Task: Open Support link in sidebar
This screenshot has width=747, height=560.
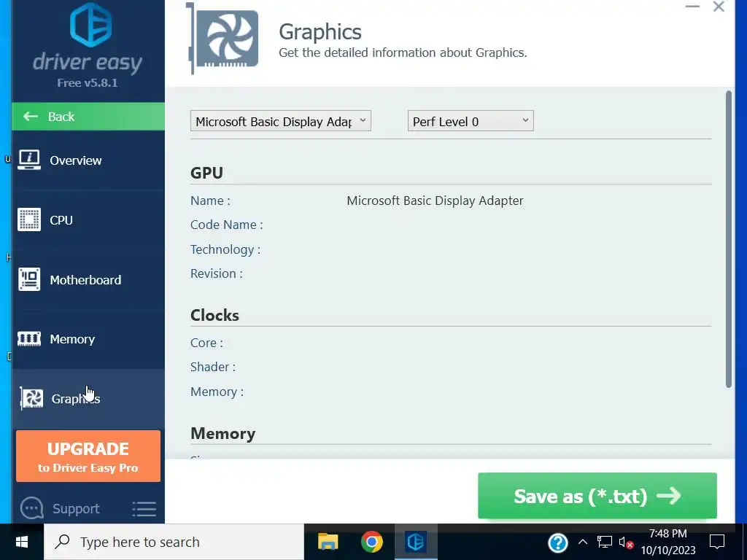Action: (x=76, y=508)
